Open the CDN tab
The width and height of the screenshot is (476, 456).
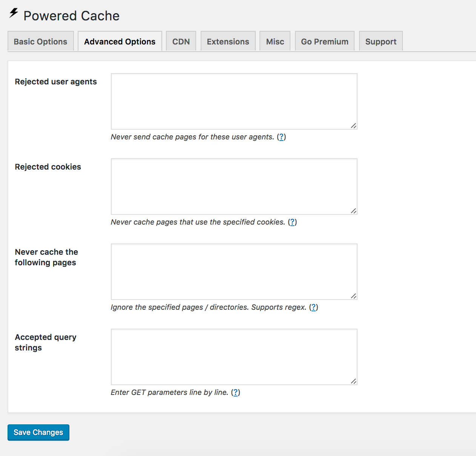pos(181,41)
